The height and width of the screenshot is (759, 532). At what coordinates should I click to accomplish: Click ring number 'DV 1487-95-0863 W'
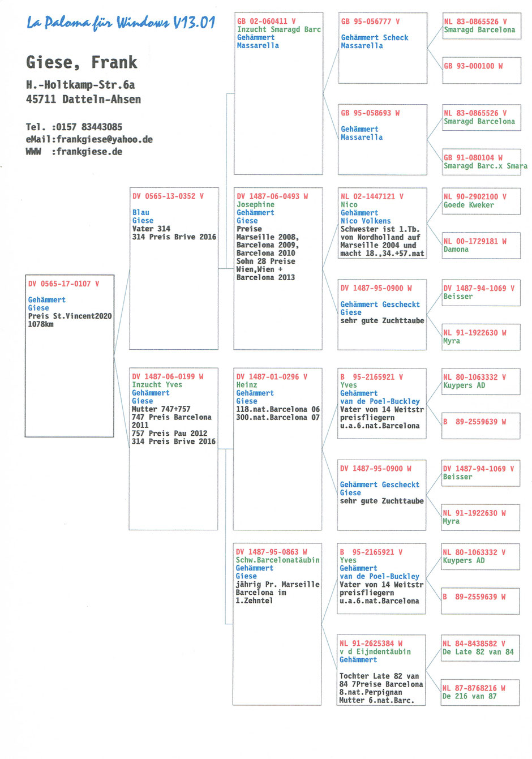click(x=272, y=552)
